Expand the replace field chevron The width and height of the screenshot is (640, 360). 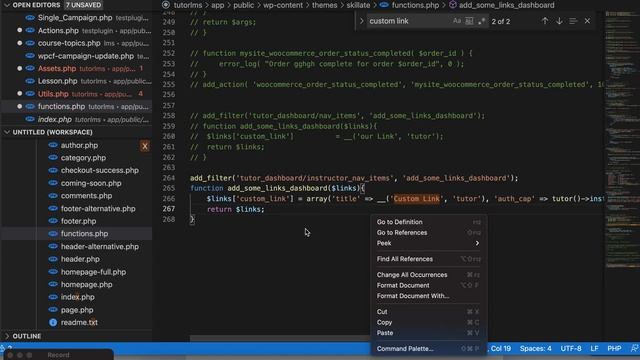tap(361, 21)
